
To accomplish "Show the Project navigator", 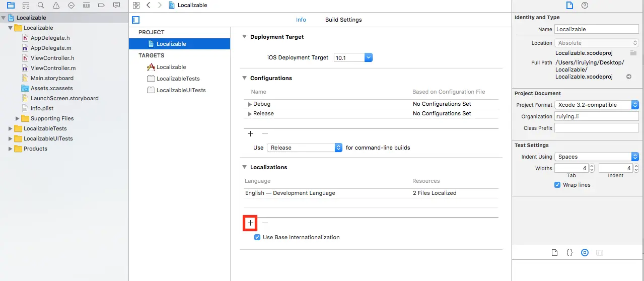I will 11,5.
